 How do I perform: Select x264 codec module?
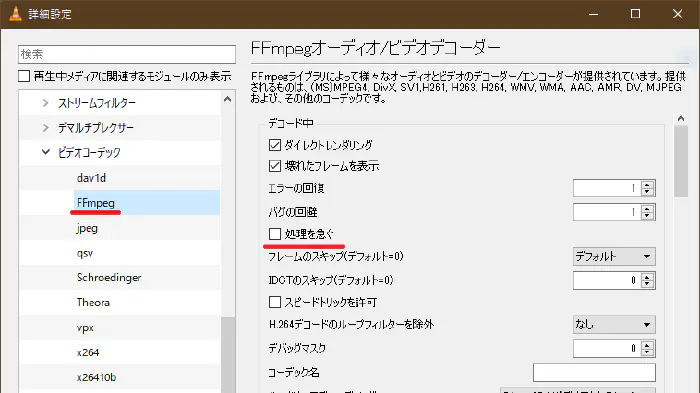(88, 352)
